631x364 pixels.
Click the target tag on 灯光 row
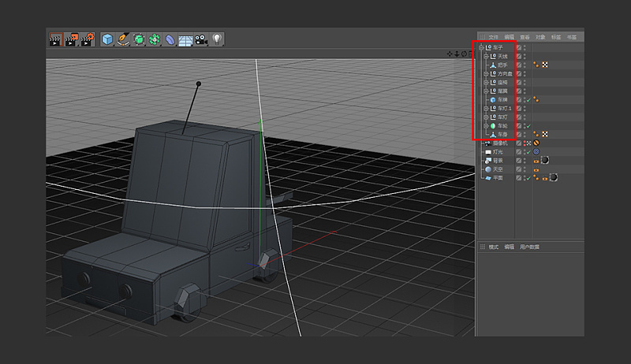(x=536, y=151)
